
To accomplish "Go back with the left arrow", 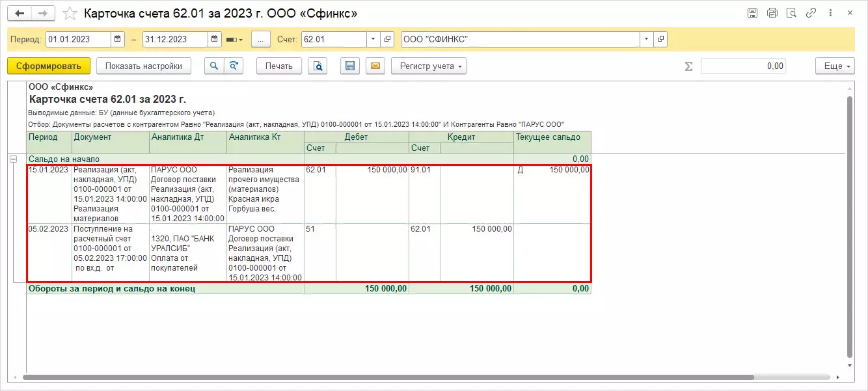I will tap(20, 13).
